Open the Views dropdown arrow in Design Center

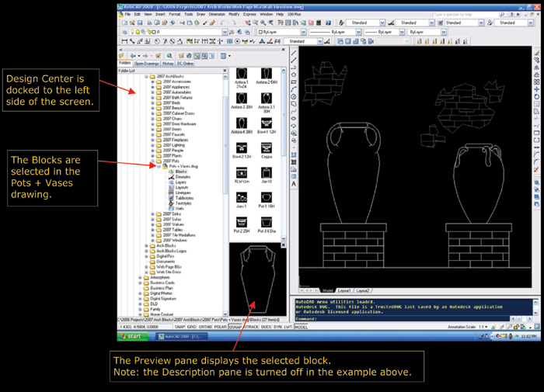(229, 55)
